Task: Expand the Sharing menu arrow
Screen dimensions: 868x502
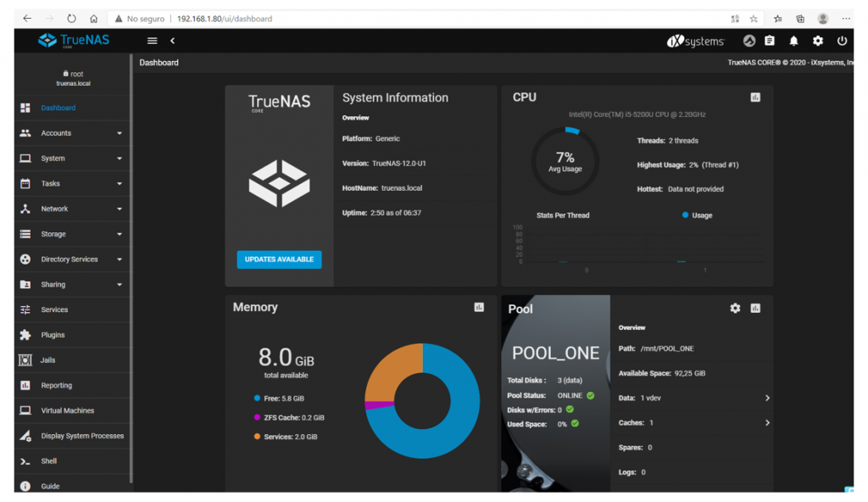Action: [x=120, y=284]
